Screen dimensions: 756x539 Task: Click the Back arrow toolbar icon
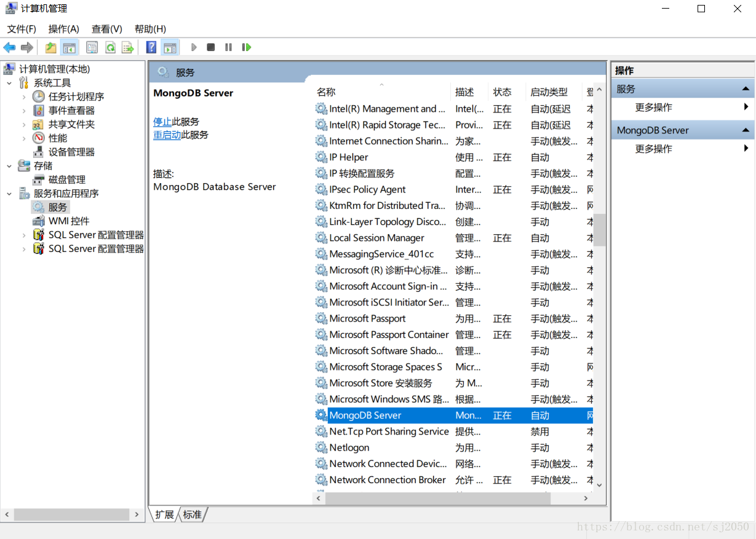(9, 47)
